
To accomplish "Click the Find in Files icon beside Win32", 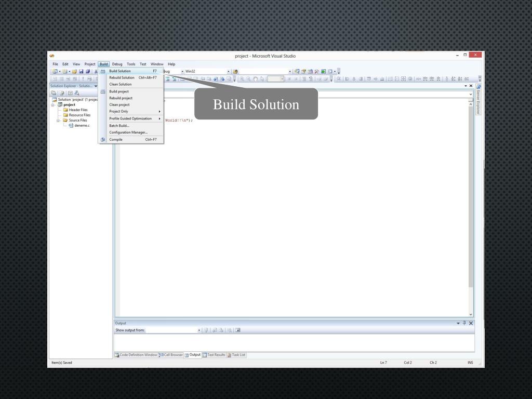I will 235,72.
